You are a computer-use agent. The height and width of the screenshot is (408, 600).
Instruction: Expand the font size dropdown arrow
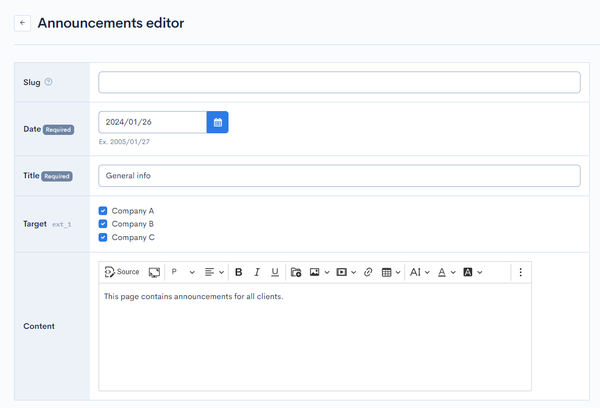pyautogui.click(x=427, y=272)
